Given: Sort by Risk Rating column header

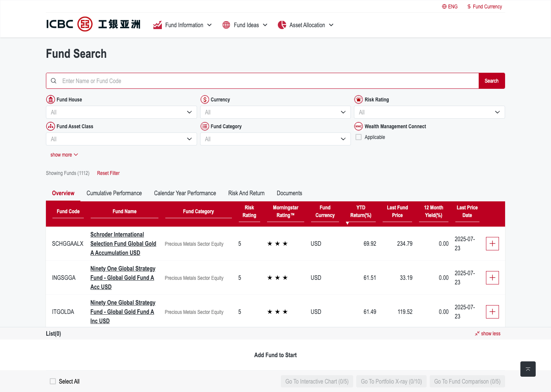Looking at the screenshot, I should pos(249,211).
